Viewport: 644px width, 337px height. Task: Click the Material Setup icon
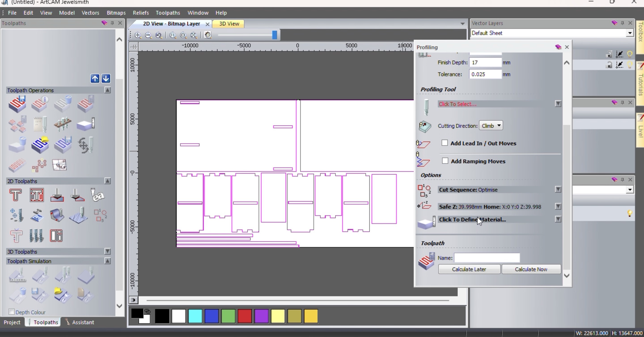[x=85, y=124]
